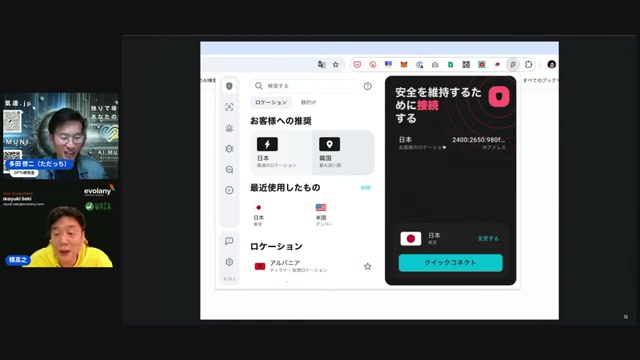Click the すべてのブックマーク bookmarks folder

pos(540,80)
